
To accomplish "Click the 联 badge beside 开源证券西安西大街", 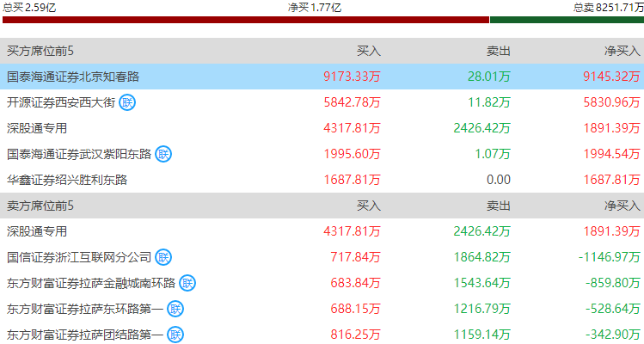I will (127, 102).
